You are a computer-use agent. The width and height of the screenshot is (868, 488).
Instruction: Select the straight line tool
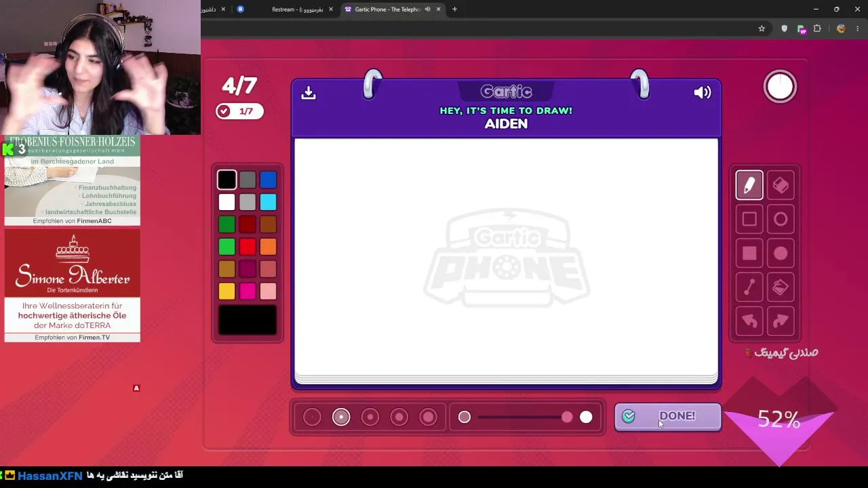click(749, 287)
